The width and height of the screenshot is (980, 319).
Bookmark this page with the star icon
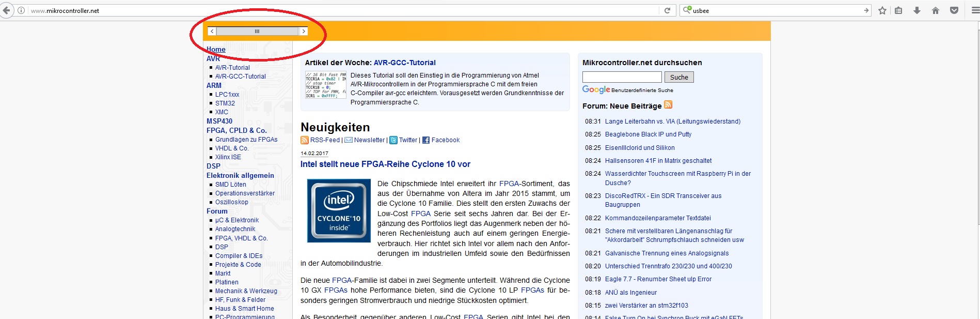coord(882,10)
